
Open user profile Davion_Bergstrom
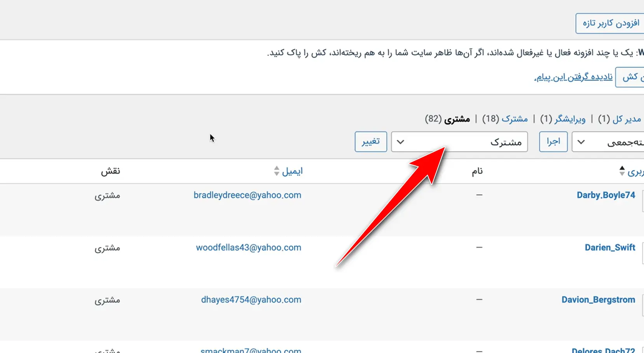[598, 300]
